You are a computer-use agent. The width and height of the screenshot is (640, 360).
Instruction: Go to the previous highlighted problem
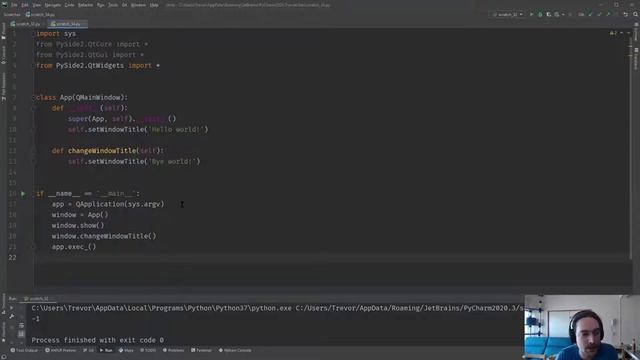click(622, 33)
